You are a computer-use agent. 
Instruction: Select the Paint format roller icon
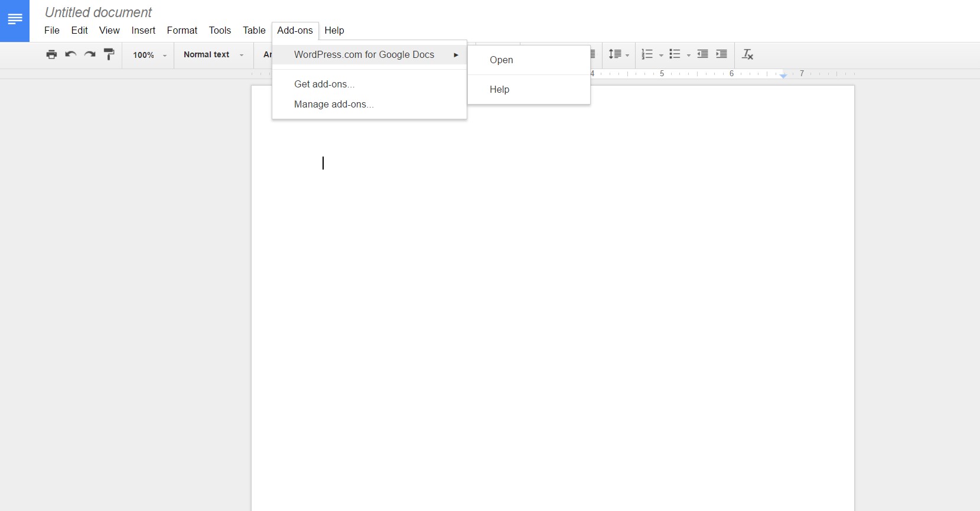click(x=109, y=54)
